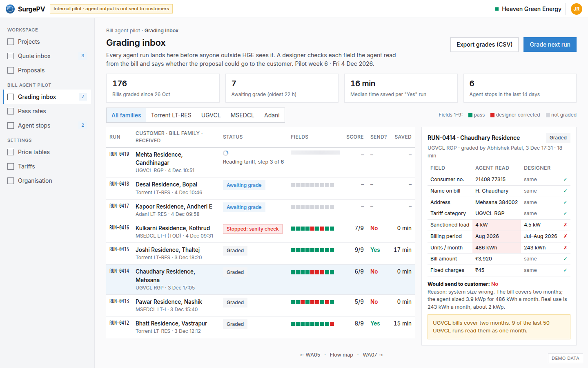
Task: Click the loading spinner on RUN-0419
Action: click(x=226, y=153)
